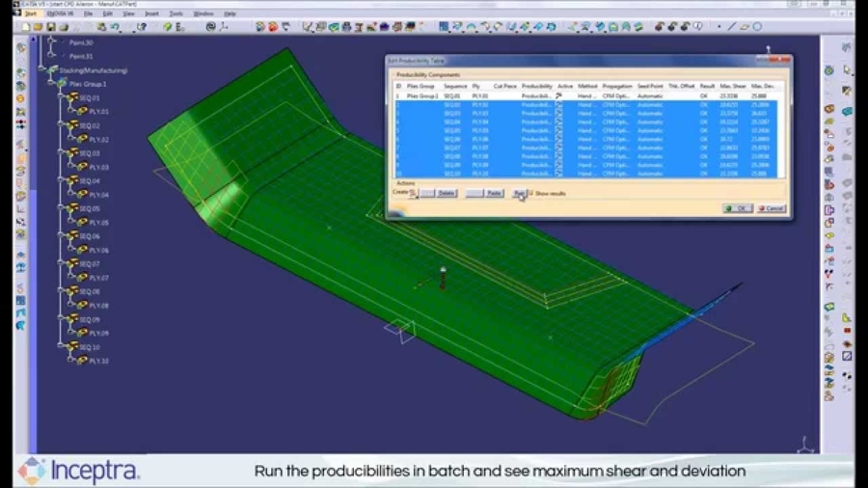Collapse the SEQ.03 tree node

point(61,151)
